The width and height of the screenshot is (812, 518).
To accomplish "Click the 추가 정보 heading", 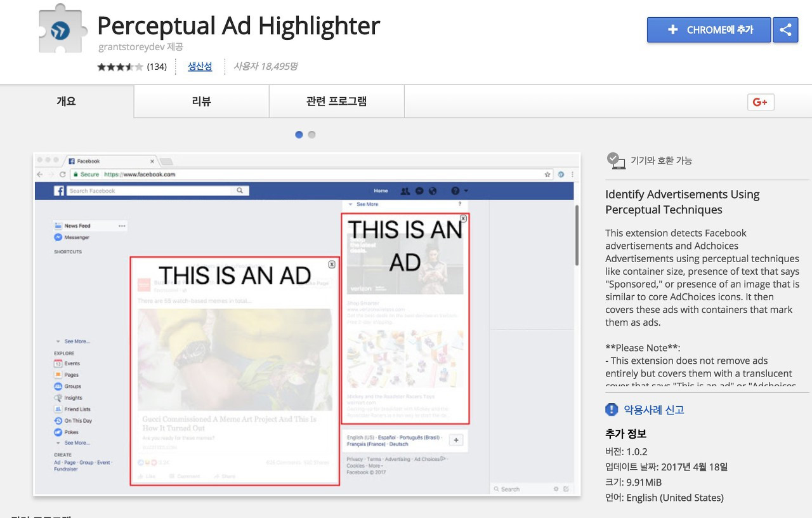I will [x=625, y=434].
